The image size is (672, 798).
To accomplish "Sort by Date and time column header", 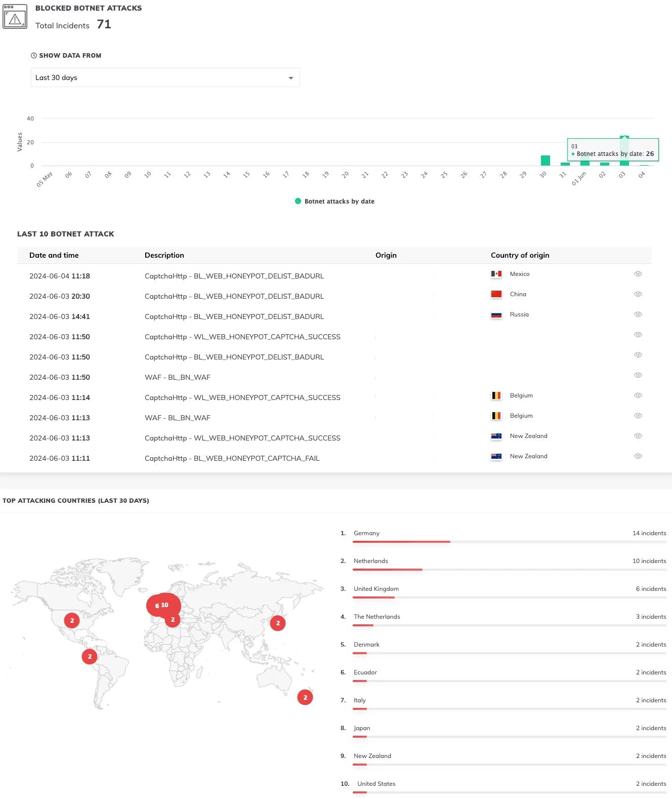I will click(54, 255).
